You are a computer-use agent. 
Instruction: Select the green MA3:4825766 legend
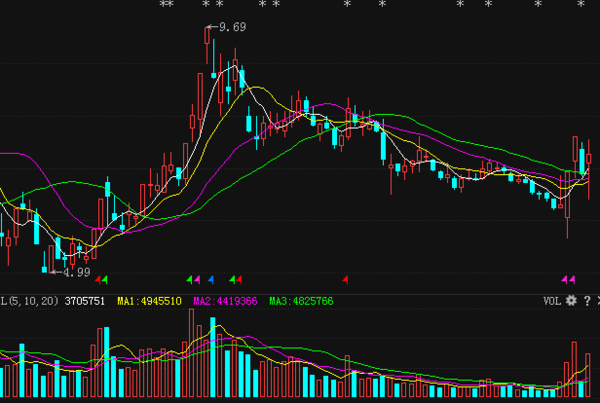tap(301, 301)
